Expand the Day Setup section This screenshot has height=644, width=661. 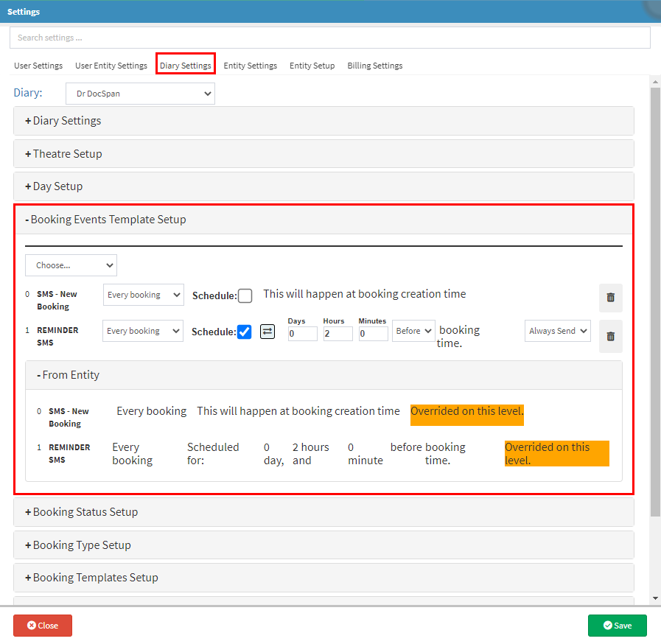click(x=57, y=186)
